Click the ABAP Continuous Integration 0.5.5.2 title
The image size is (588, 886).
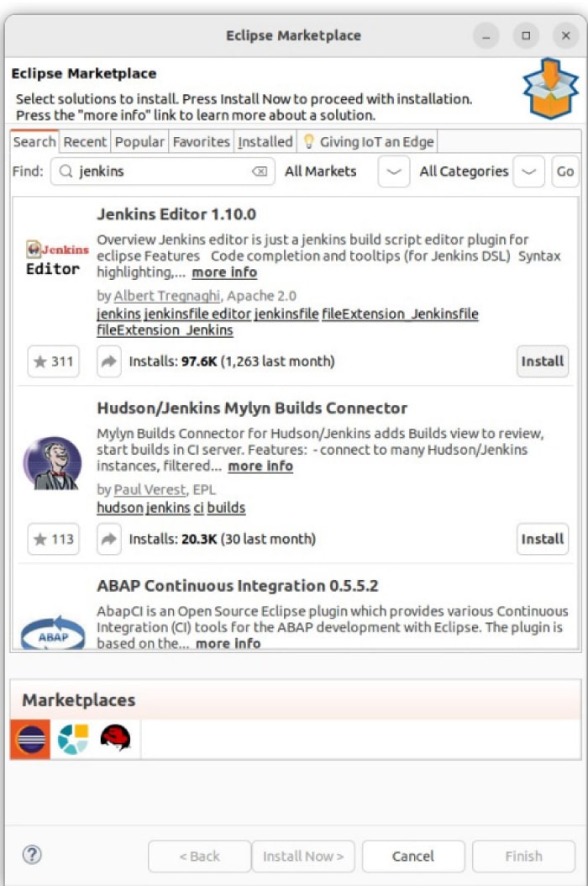tap(237, 585)
